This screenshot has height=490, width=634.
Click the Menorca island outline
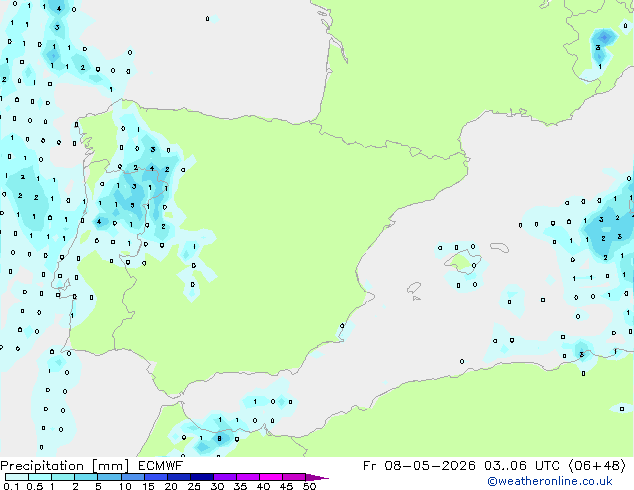(499, 247)
